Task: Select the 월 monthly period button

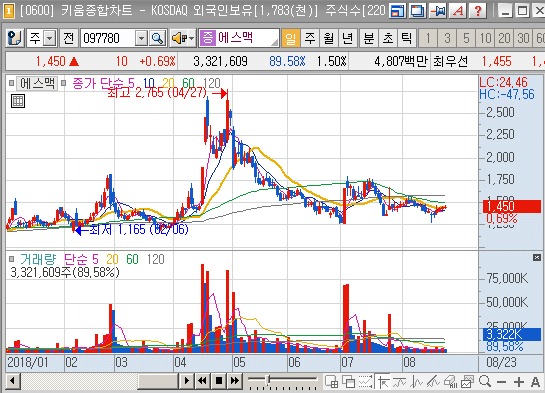Action: [328, 38]
